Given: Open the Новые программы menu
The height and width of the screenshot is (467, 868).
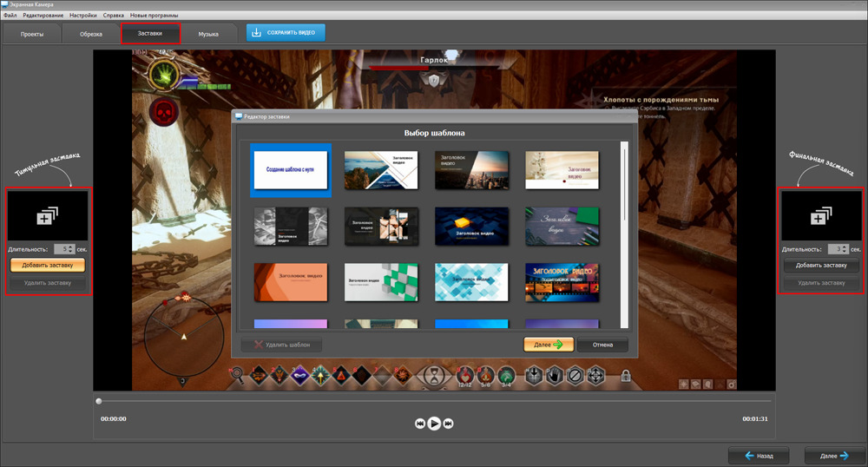Looking at the screenshot, I should 154,16.
